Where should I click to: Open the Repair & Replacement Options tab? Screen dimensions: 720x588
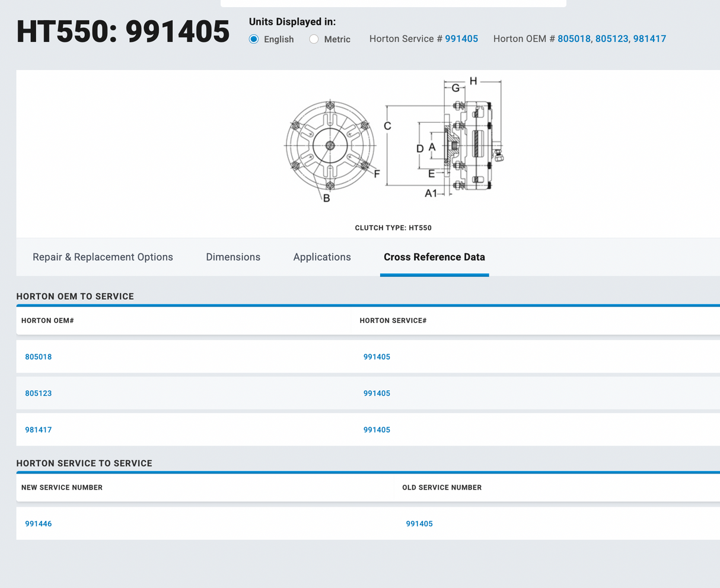103,257
